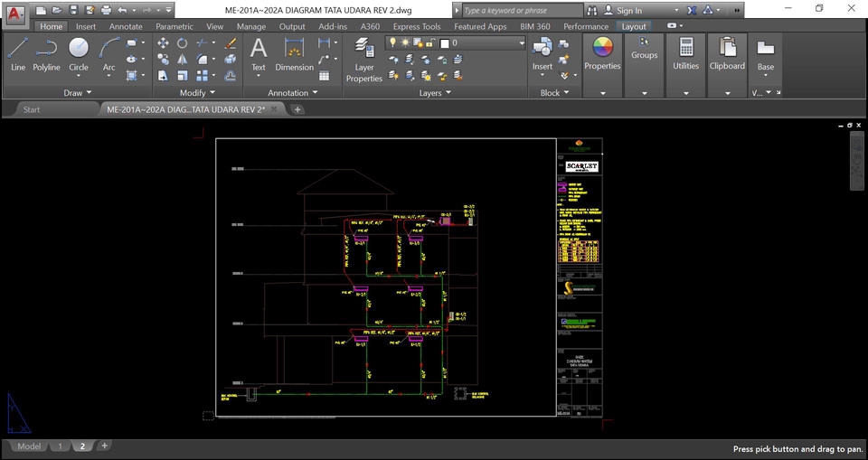868x460 pixels.
Task: Click the Dimension tool
Action: pyautogui.click(x=294, y=55)
